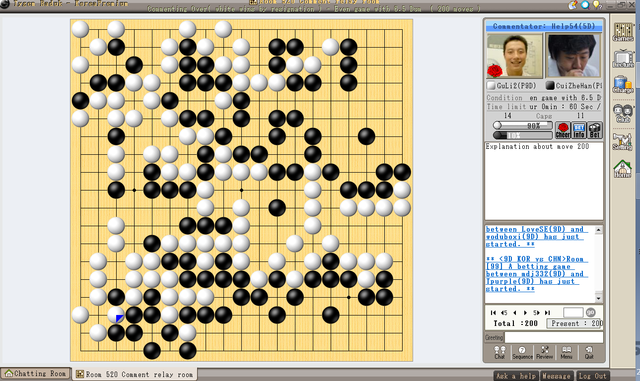Click the move number input field

[573, 312]
